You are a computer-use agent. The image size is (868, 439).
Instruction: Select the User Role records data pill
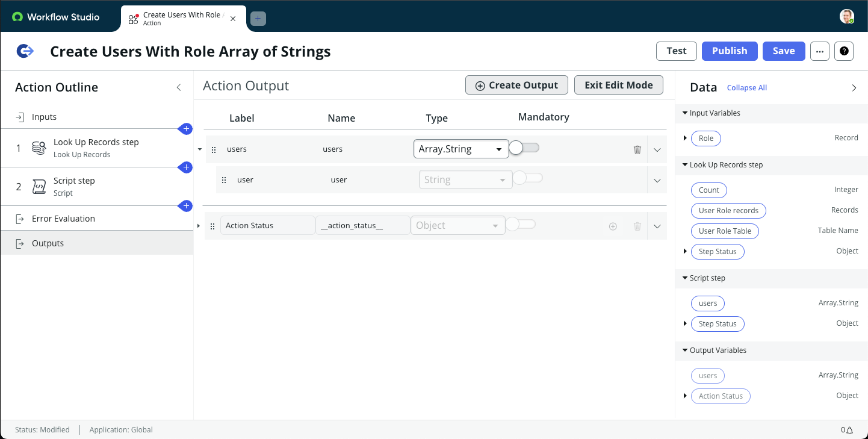pos(728,211)
